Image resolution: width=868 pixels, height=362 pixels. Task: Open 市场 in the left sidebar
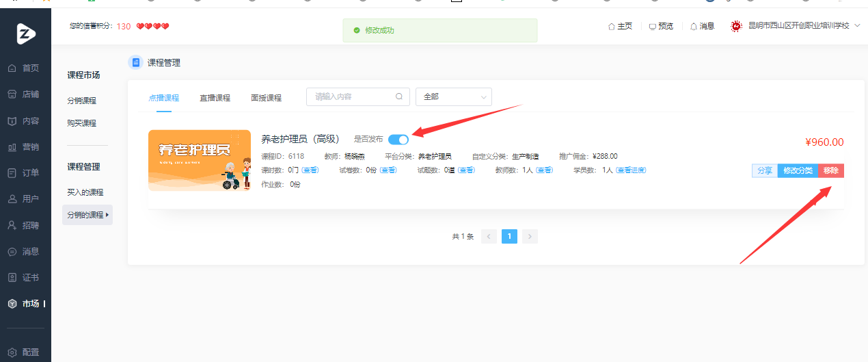[x=25, y=303]
